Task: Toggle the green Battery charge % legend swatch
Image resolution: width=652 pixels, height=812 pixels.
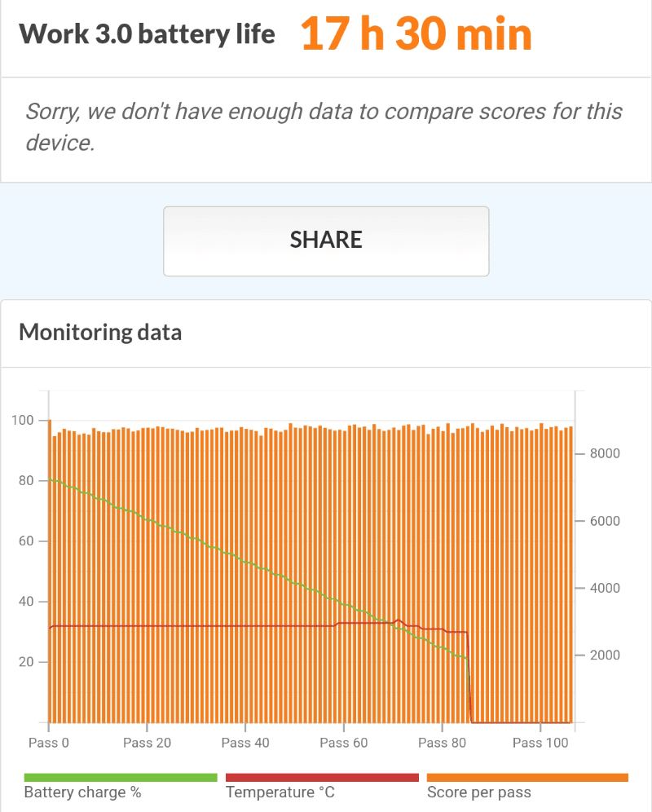Action: click(x=121, y=777)
